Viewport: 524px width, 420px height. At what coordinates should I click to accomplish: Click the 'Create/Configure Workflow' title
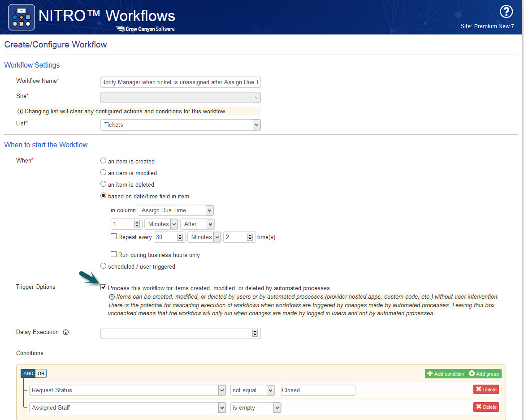point(56,45)
